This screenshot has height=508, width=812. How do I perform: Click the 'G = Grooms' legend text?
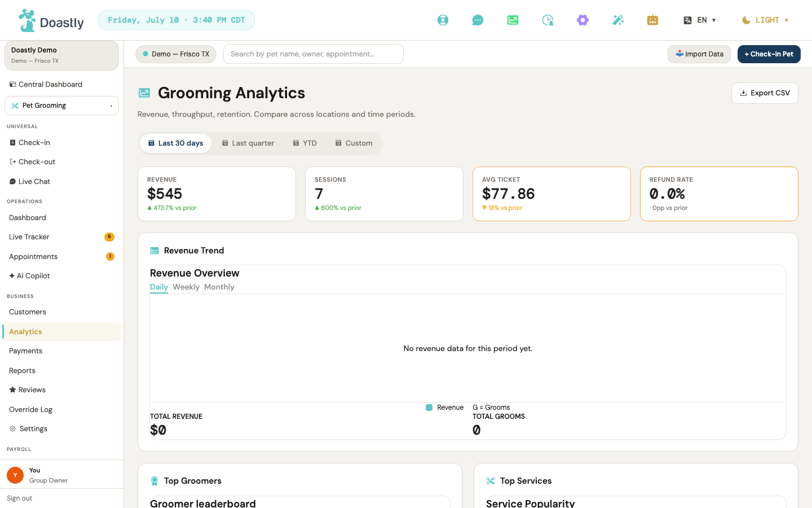pyautogui.click(x=491, y=408)
